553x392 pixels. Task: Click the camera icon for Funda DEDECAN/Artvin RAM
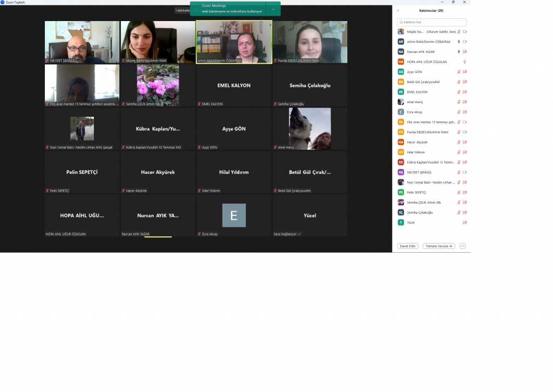click(x=464, y=132)
